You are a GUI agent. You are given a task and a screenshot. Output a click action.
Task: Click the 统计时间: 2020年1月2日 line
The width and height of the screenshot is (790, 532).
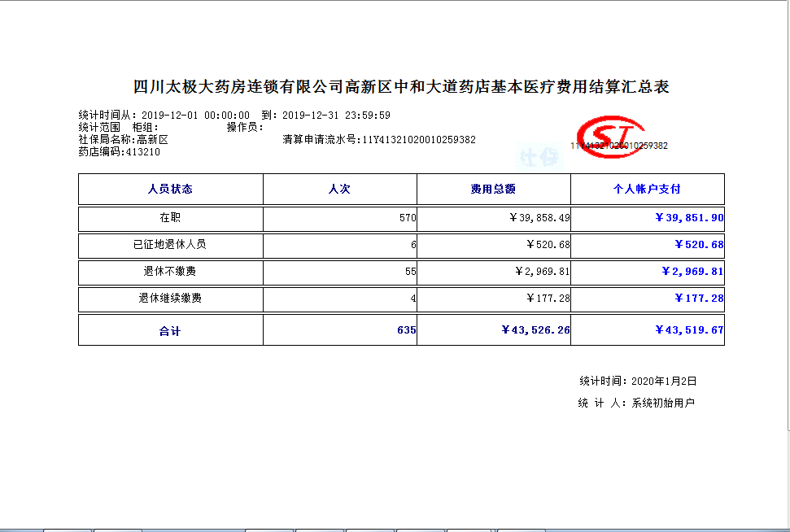click(638, 382)
